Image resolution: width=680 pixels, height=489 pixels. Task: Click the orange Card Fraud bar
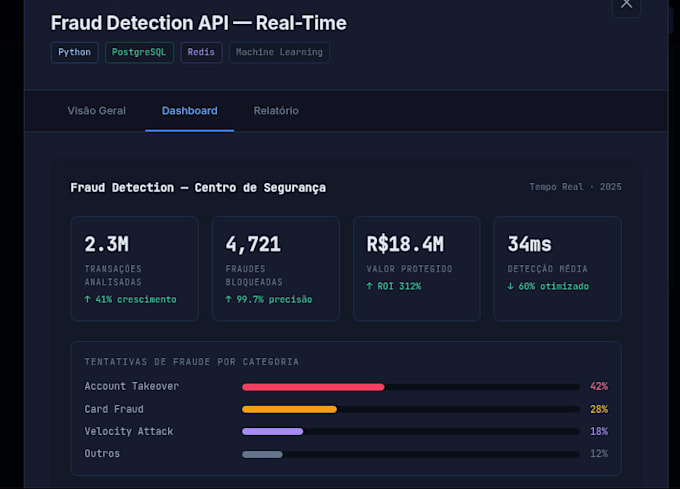pyautogui.click(x=289, y=409)
